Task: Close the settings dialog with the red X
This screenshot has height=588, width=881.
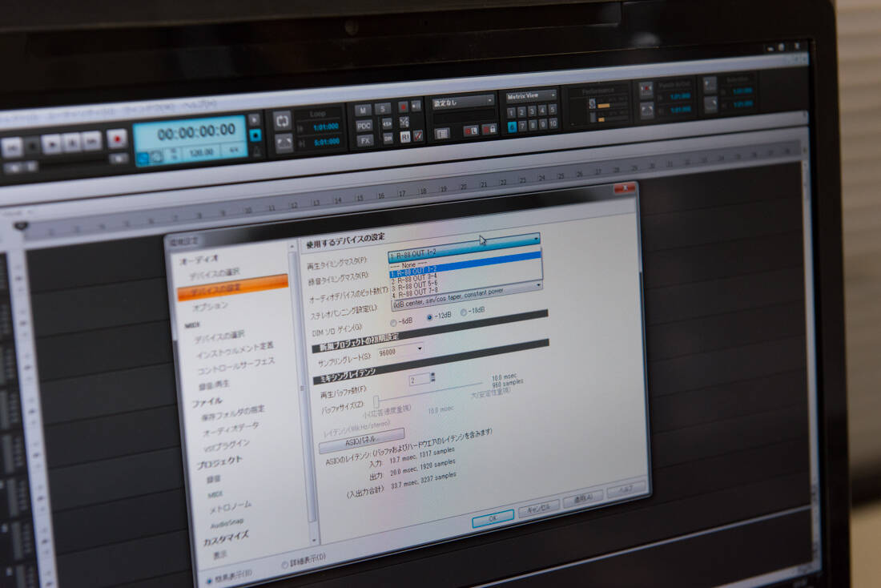Action: click(x=624, y=188)
